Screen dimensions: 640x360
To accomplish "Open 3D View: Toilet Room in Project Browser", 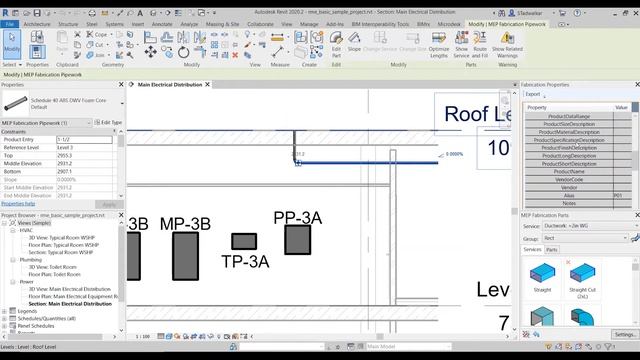I will point(54,267).
